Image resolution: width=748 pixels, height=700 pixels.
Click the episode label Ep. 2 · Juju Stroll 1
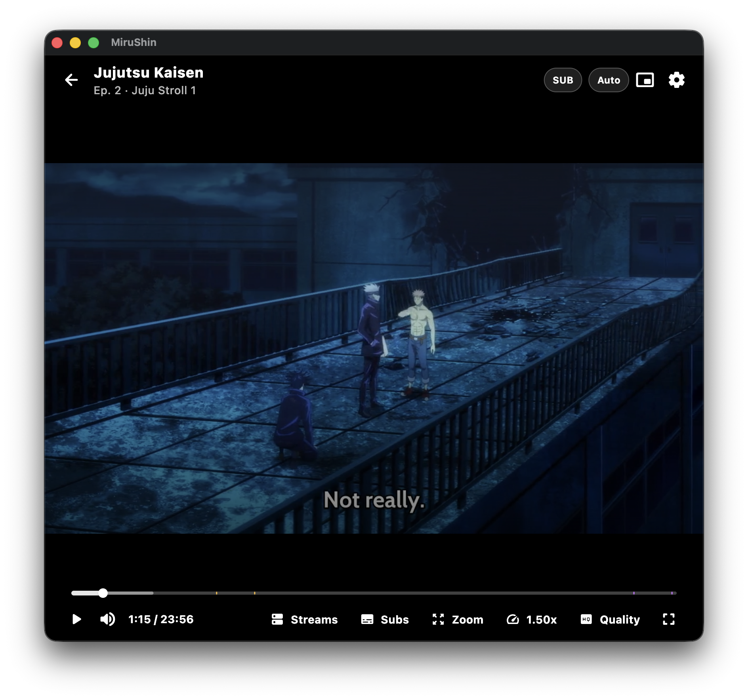[x=145, y=91]
